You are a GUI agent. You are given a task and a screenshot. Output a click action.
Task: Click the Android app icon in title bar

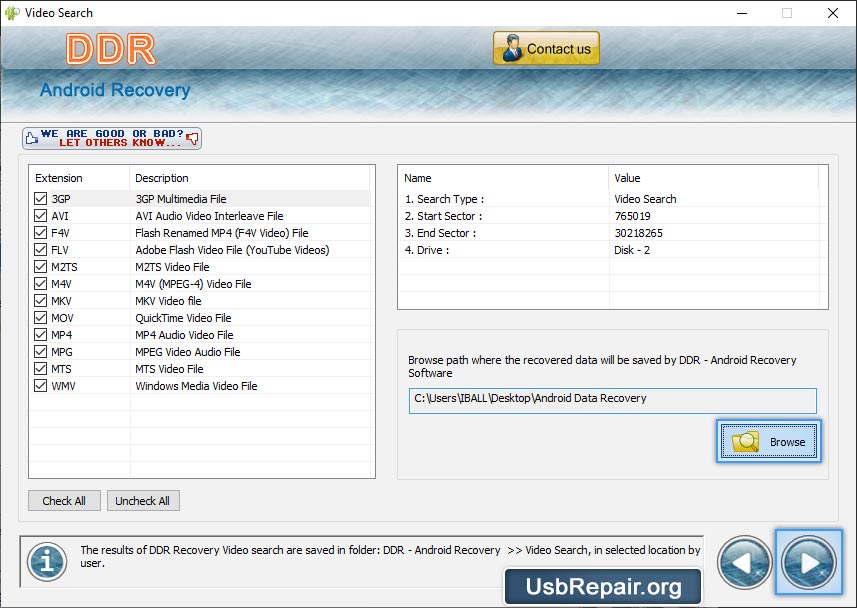point(12,13)
